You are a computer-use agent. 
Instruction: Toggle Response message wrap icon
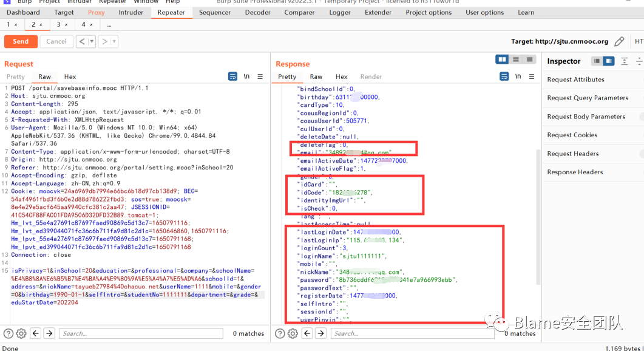504,77
